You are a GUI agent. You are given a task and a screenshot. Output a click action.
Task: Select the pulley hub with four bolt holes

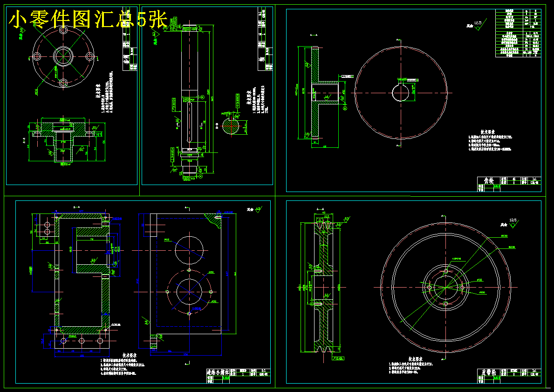pos(446,288)
